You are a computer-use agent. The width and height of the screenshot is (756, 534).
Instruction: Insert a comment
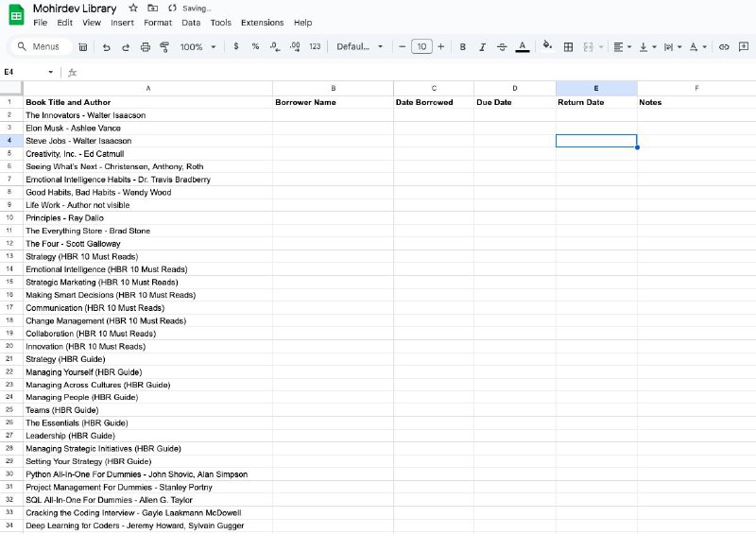pos(744,47)
